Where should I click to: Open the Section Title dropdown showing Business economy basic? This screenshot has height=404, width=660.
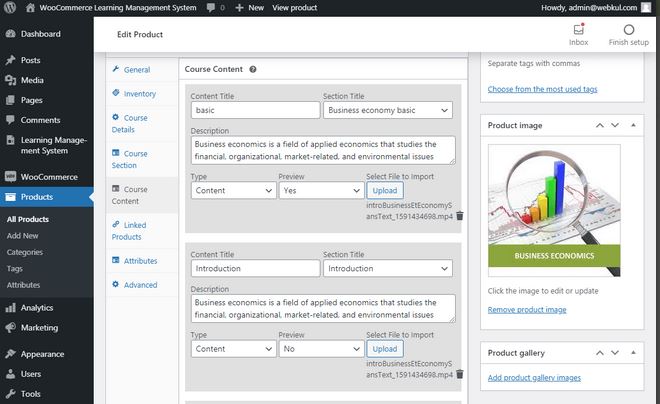click(388, 110)
